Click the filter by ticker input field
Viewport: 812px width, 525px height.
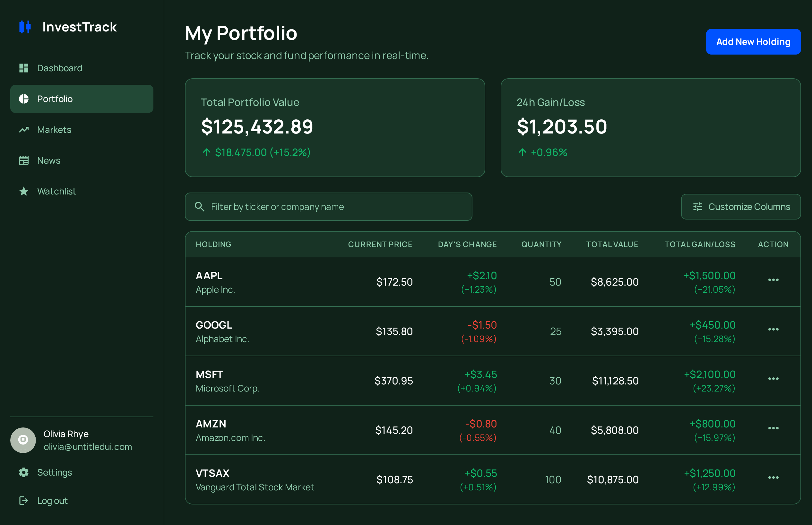pos(307,207)
